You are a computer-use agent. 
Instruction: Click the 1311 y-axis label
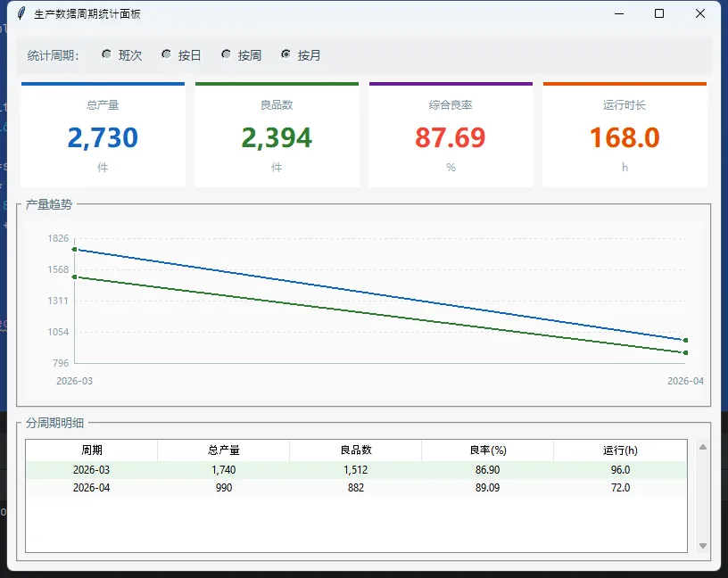[58, 301]
